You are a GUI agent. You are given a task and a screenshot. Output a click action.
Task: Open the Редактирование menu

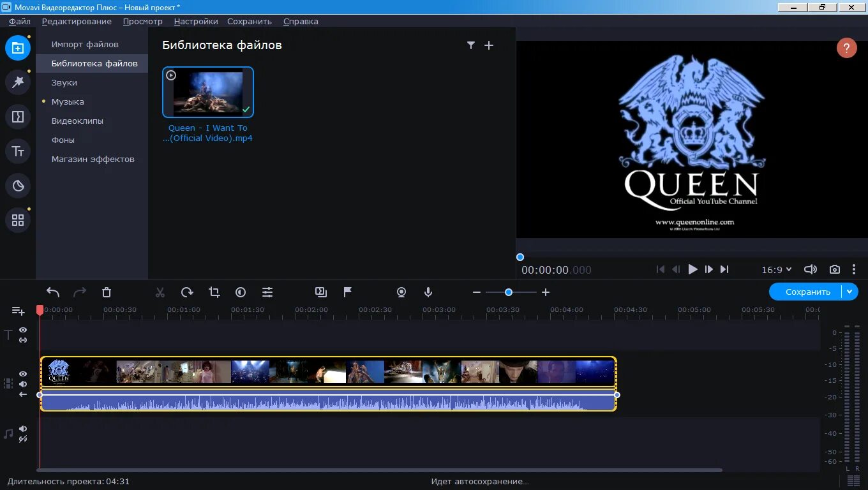click(x=77, y=21)
